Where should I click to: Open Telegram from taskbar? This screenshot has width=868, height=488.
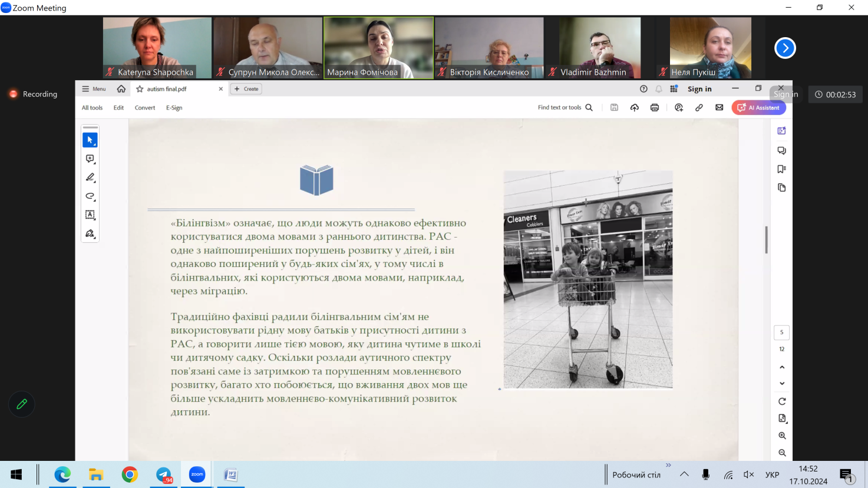(164, 474)
